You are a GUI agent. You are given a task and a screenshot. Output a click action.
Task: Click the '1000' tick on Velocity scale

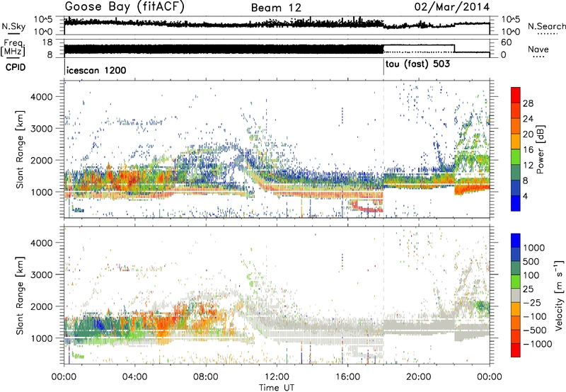coord(533,248)
